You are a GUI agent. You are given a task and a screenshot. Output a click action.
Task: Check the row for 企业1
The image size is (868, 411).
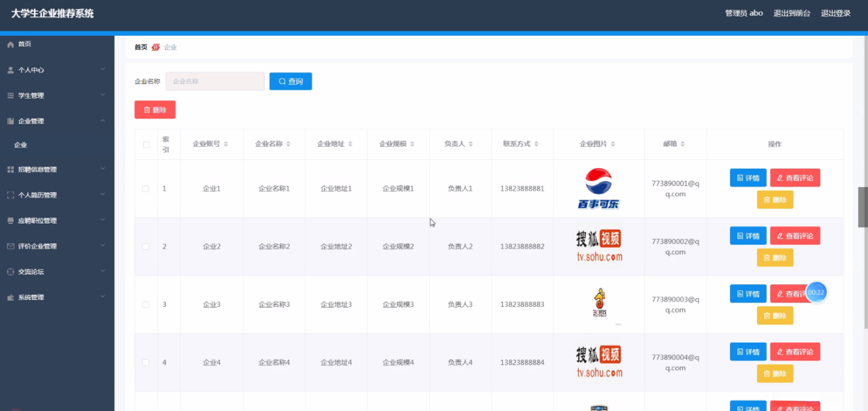pyautogui.click(x=146, y=188)
